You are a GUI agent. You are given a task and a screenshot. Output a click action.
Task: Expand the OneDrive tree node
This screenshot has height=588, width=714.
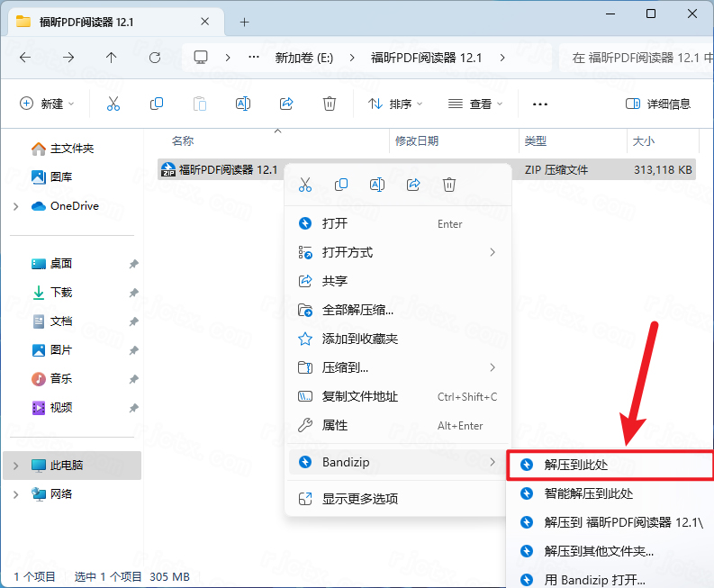[16, 206]
